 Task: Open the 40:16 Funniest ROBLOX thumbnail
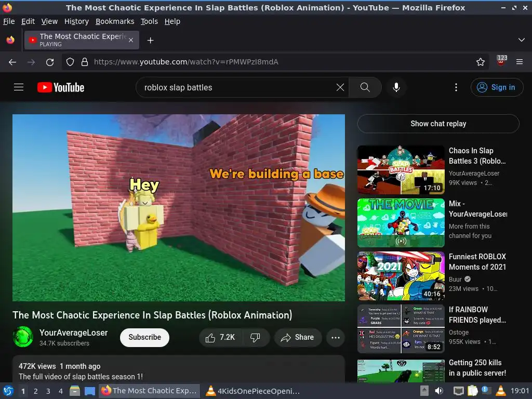(x=401, y=275)
